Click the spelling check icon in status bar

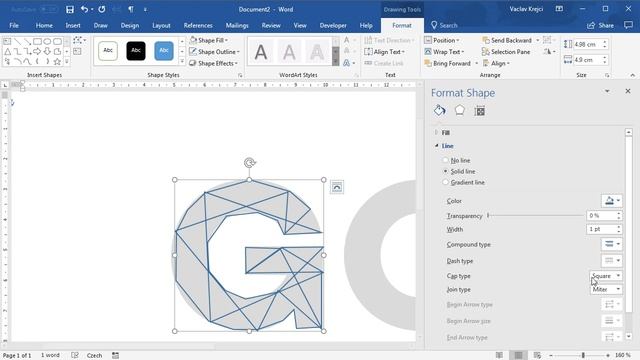75,356
